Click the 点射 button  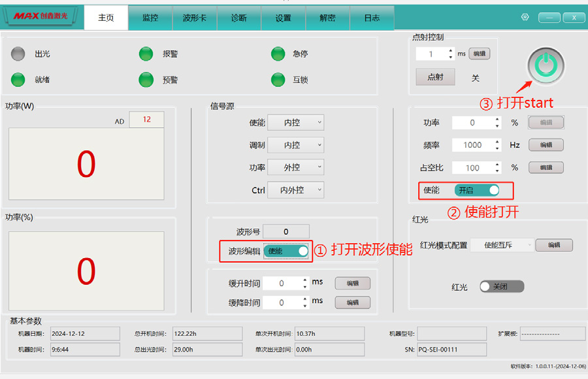[x=435, y=77]
